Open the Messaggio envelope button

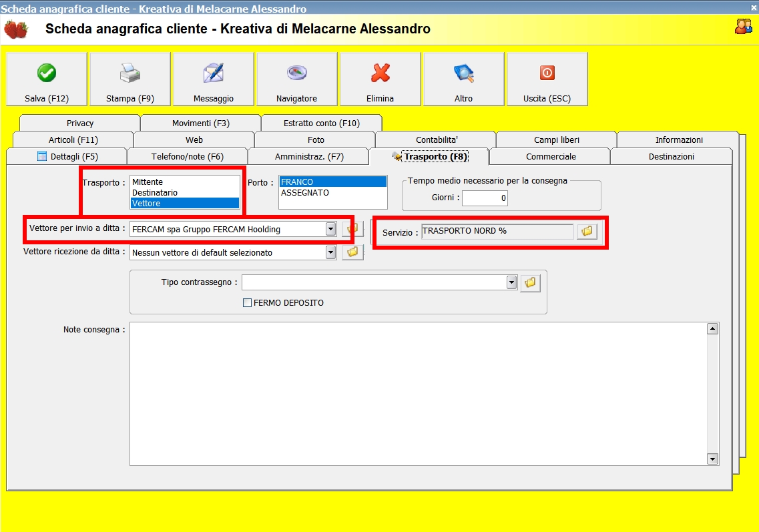[x=214, y=79]
